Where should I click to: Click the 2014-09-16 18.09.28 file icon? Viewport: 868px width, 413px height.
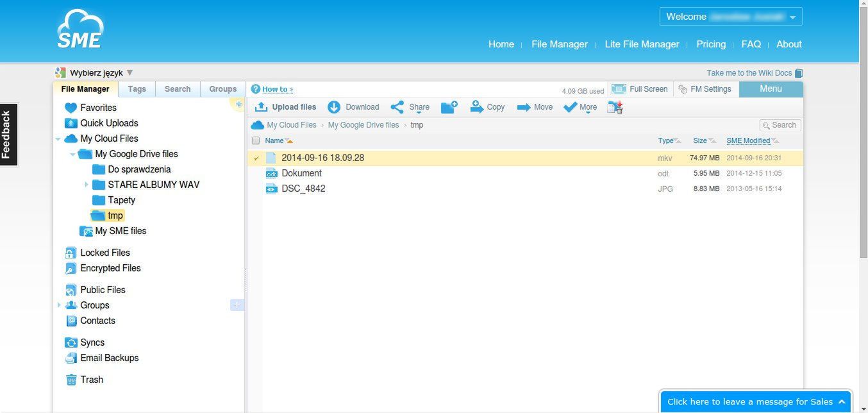point(271,158)
